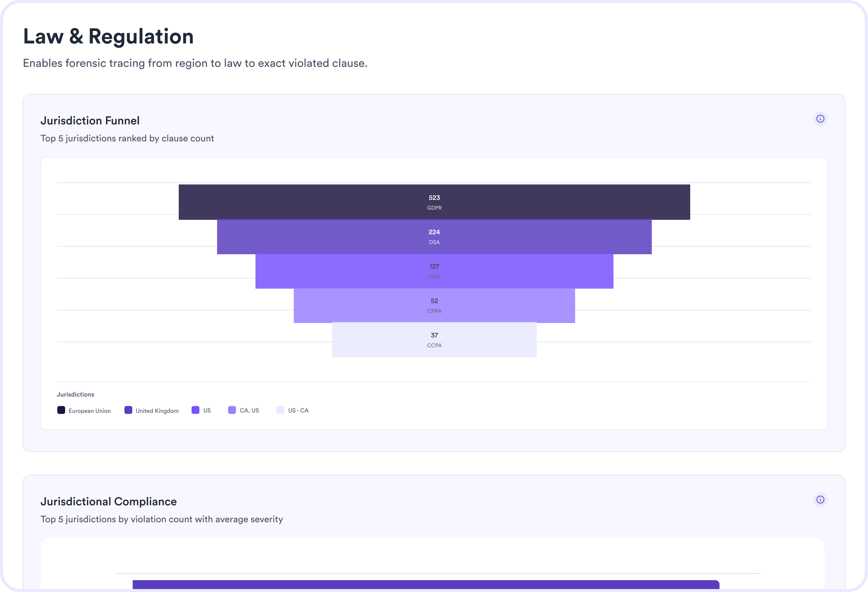
Task: Click the Jurisdictional Compliance card title
Action: click(x=108, y=501)
